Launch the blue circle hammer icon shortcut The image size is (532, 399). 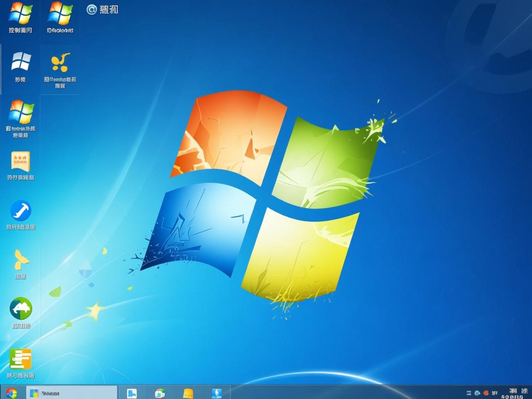pyautogui.click(x=21, y=211)
